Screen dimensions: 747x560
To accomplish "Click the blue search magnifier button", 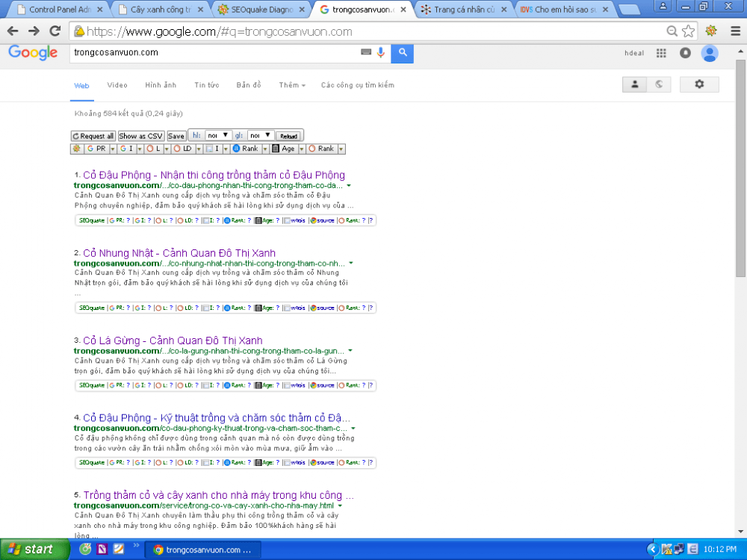I will [x=402, y=52].
